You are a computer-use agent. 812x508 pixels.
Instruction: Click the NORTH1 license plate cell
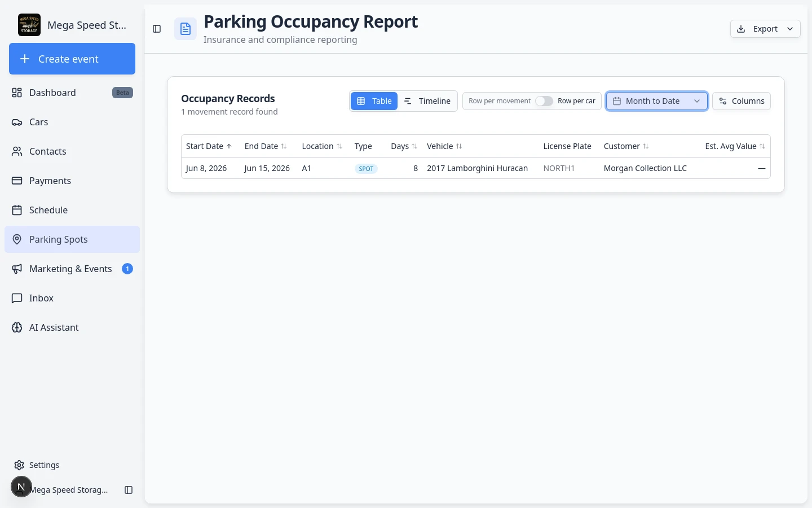559,168
